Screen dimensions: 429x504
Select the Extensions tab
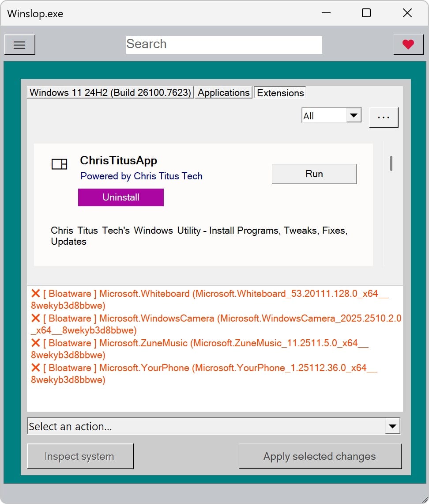(x=280, y=93)
